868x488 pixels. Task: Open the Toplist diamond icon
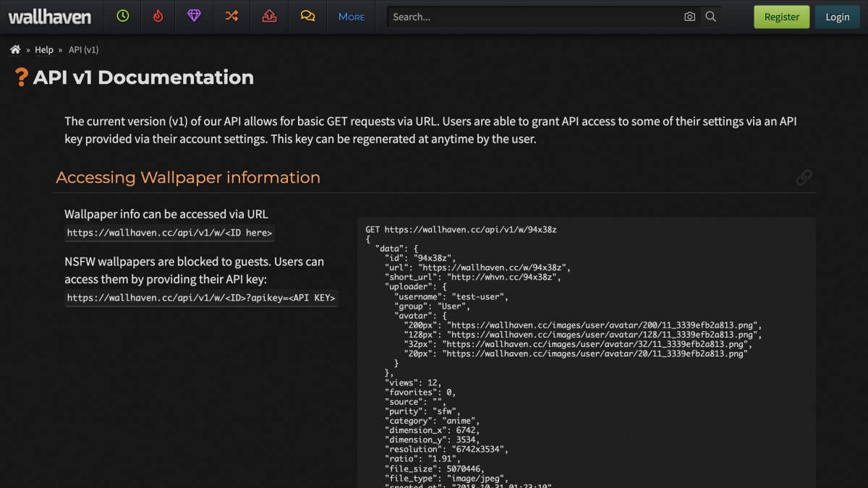[194, 16]
